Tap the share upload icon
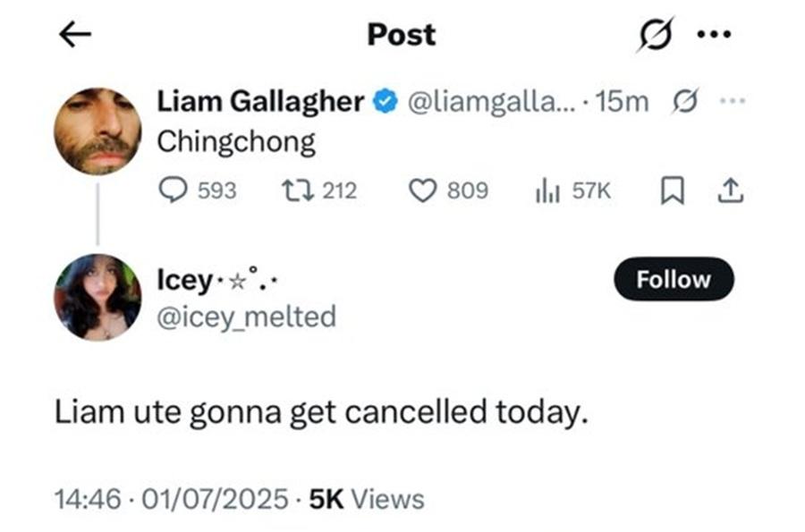Image resolution: width=805 pixels, height=532 pixels. click(730, 190)
